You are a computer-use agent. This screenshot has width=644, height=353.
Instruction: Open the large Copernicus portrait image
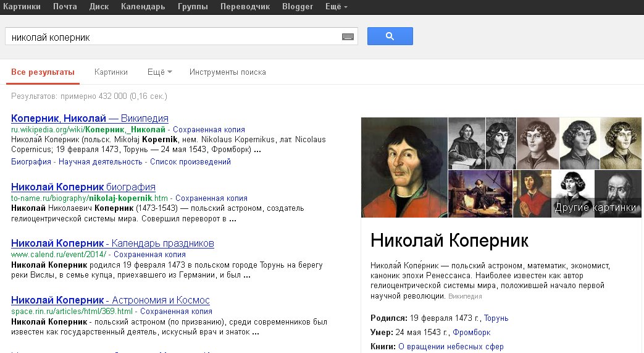[x=404, y=168]
